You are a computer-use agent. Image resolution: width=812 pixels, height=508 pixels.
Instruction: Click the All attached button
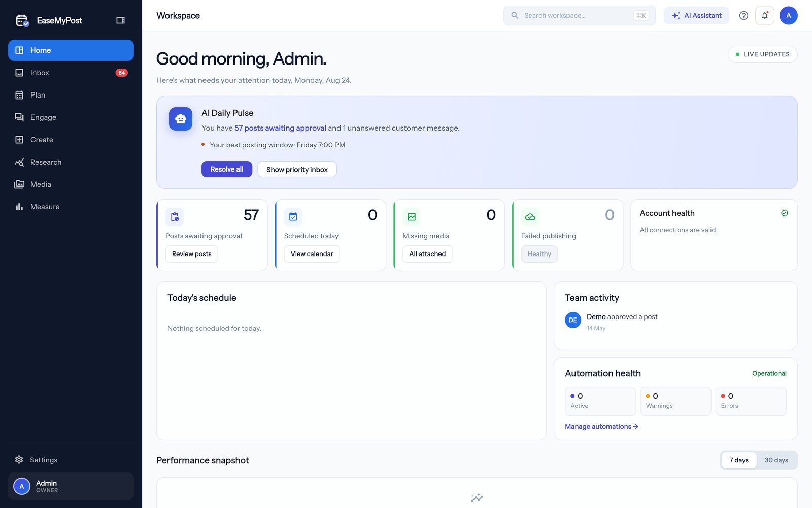[427, 254]
